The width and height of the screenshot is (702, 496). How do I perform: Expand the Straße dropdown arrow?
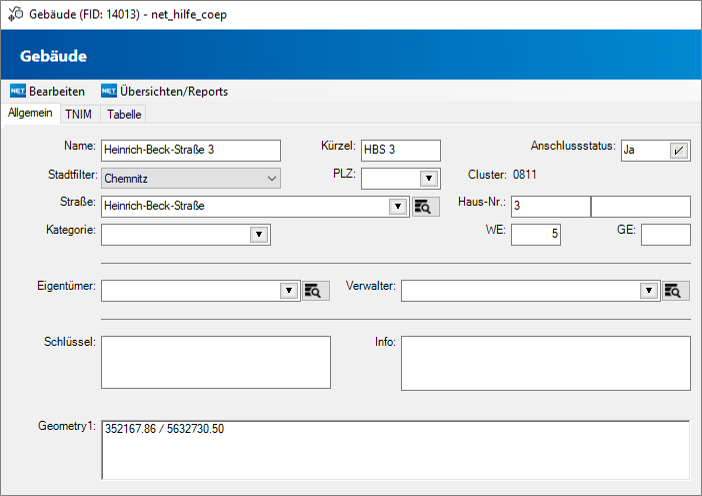click(398, 206)
